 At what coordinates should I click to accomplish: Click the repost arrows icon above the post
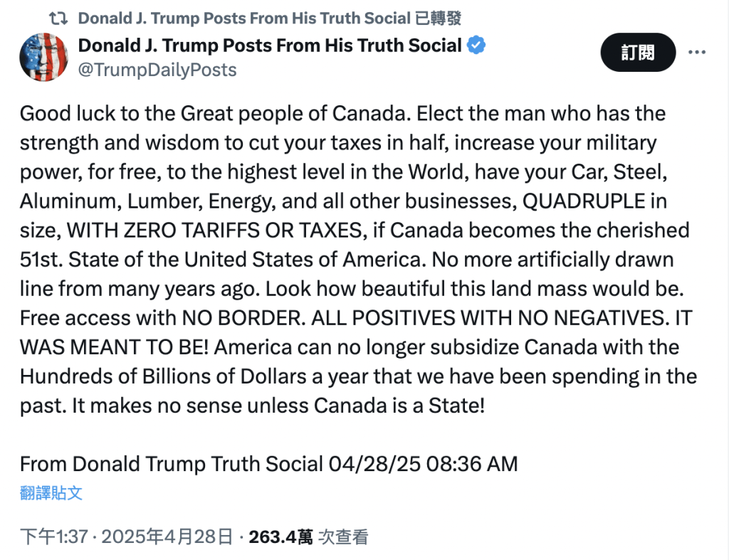[63, 19]
